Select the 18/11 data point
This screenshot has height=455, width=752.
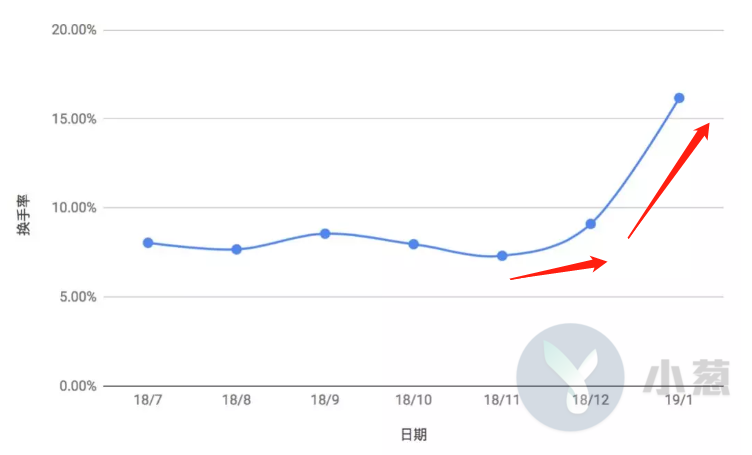point(502,256)
